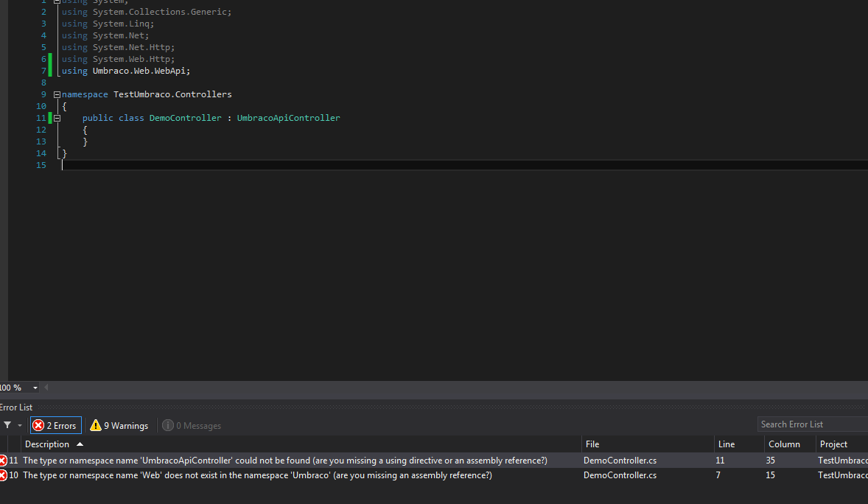
Task: Collapse the DemoController class block
Action: pyautogui.click(x=57, y=118)
